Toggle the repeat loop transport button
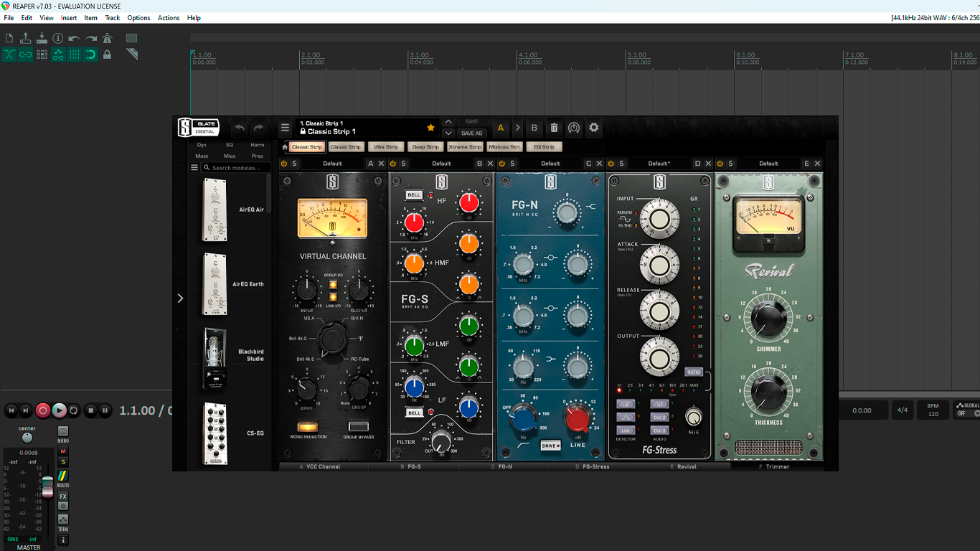The height and width of the screenshot is (551, 980). click(x=74, y=410)
